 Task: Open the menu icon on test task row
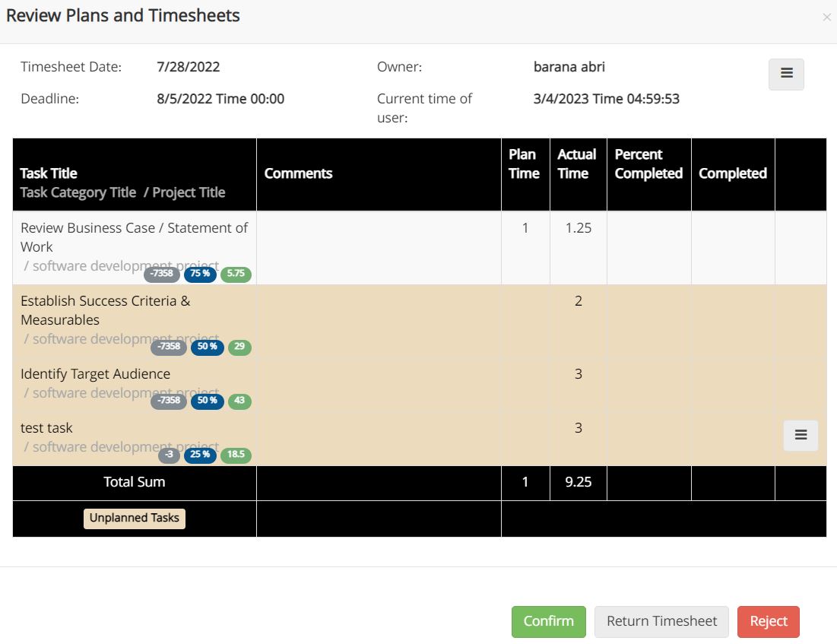pyautogui.click(x=801, y=435)
